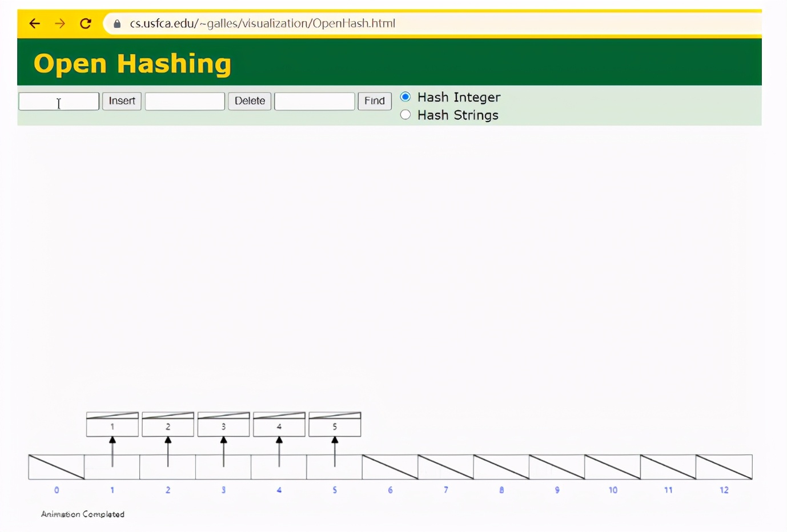This screenshot has width=787, height=532.
Task: Click empty hash table slot 0
Action: coord(57,467)
